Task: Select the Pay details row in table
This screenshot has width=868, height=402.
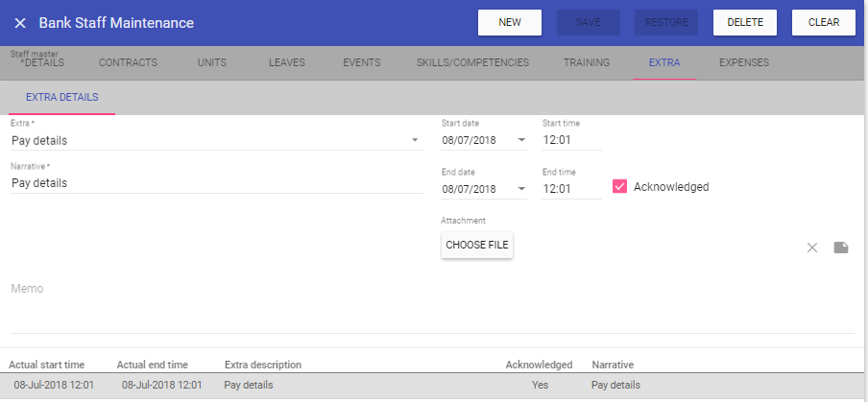Action: pyautogui.click(x=432, y=386)
